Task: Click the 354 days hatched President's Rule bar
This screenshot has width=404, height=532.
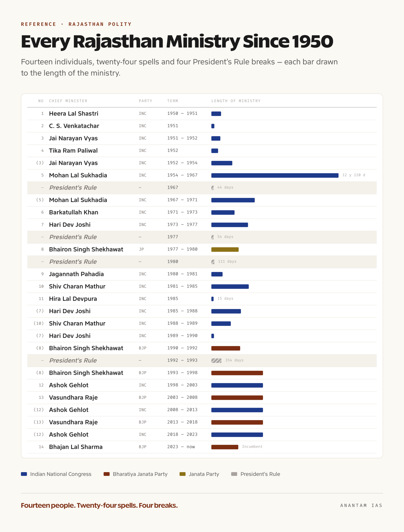Action: tap(216, 361)
